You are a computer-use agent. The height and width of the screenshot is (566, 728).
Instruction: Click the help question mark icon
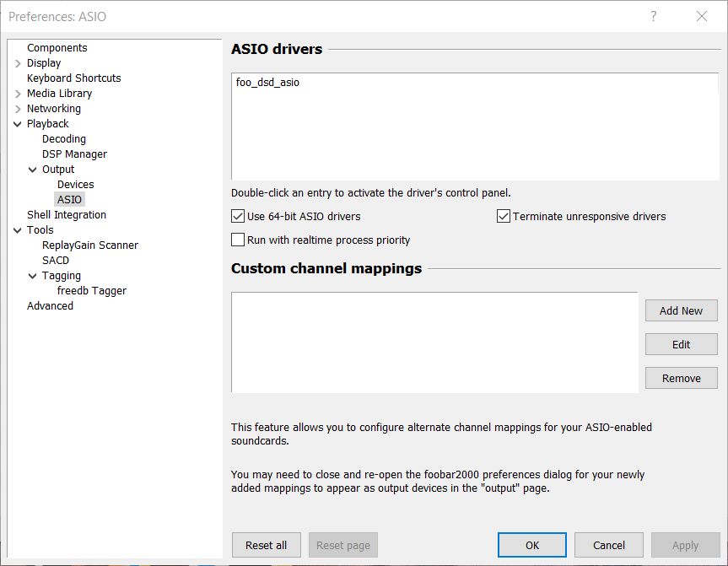(654, 17)
